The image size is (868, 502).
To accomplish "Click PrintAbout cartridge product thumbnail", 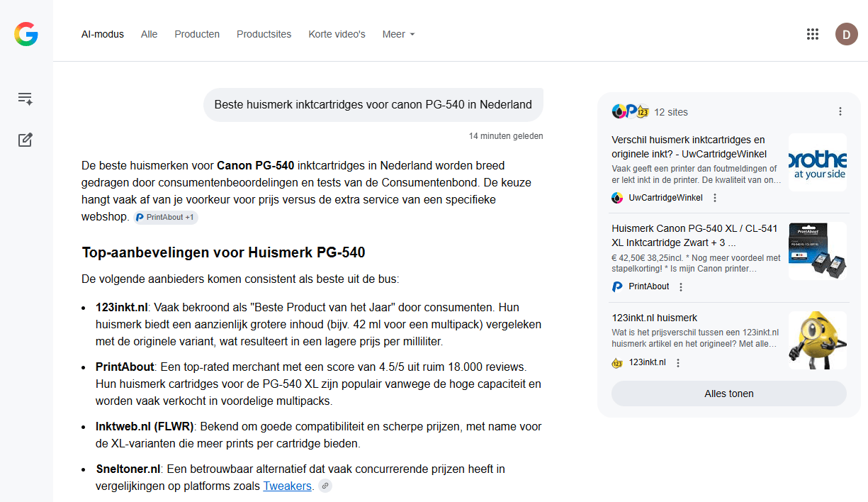I will pos(817,251).
